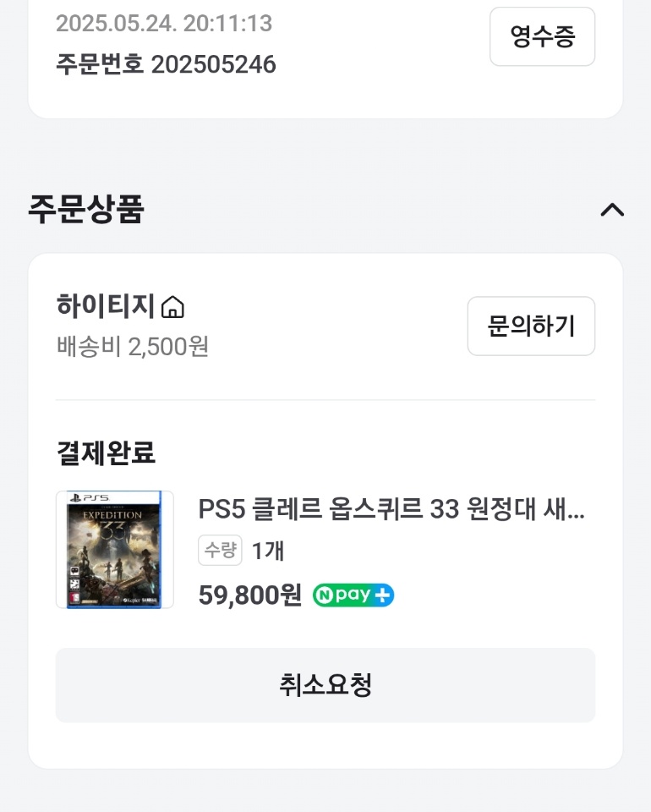The width and height of the screenshot is (651, 812).
Task: Tap the green N circle in the Npay badge
Action: pyautogui.click(x=324, y=595)
